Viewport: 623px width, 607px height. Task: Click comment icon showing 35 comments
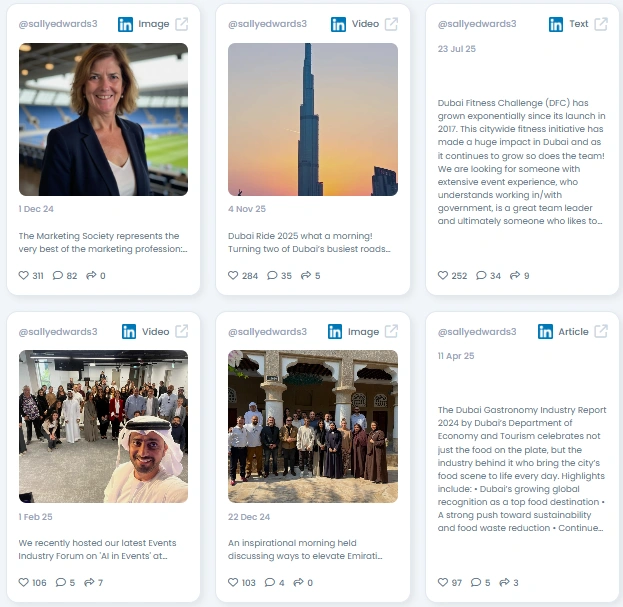tap(272, 275)
